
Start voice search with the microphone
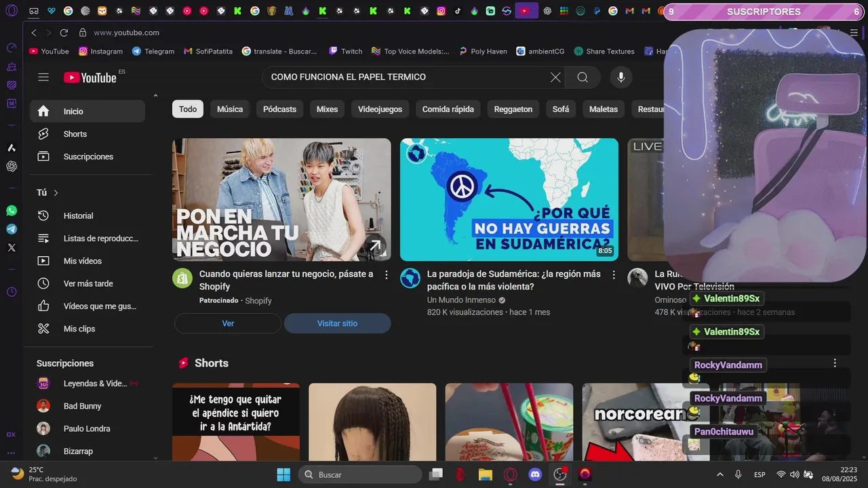[620, 77]
